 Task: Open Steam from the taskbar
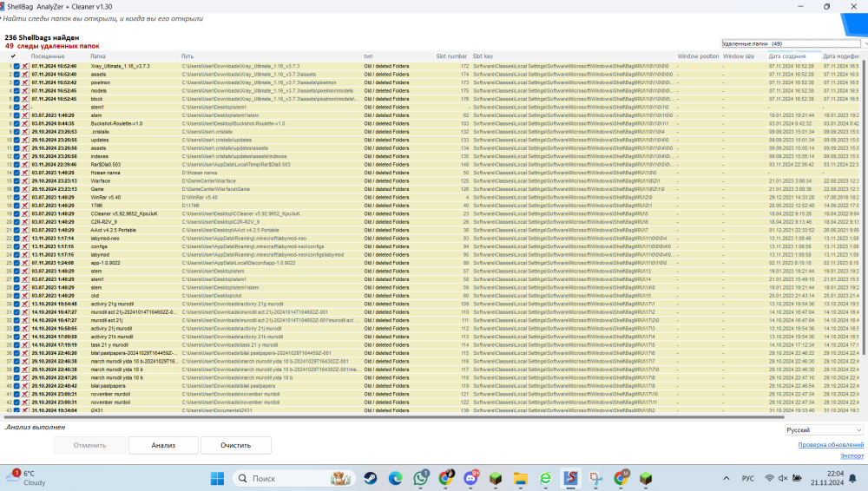pyautogui.click(x=371, y=478)
